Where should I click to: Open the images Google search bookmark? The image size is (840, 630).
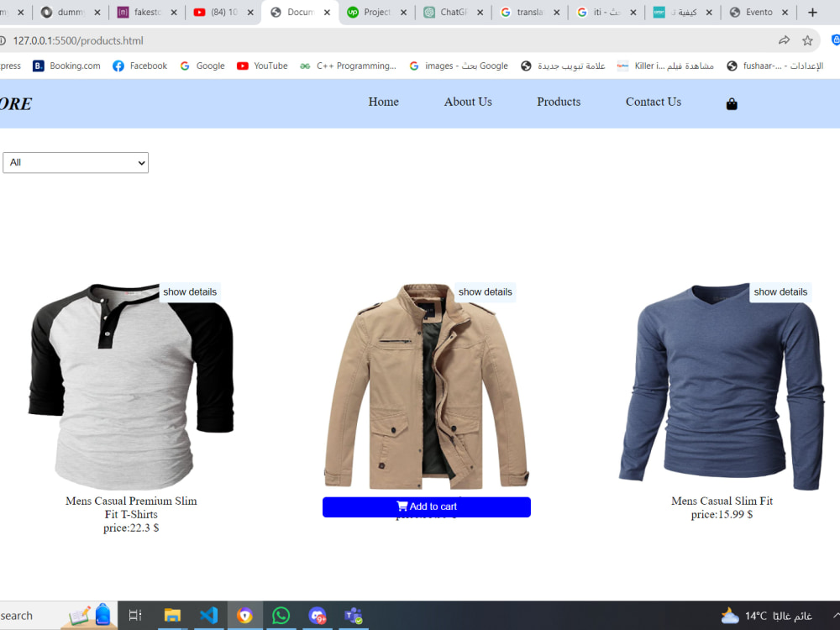459,66
